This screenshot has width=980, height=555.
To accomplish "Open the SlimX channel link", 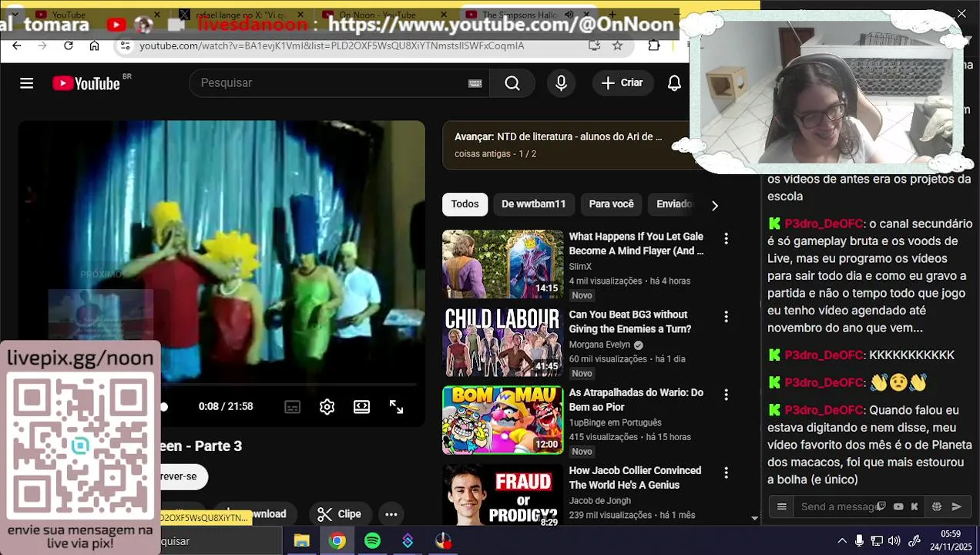I will [580, 267].
